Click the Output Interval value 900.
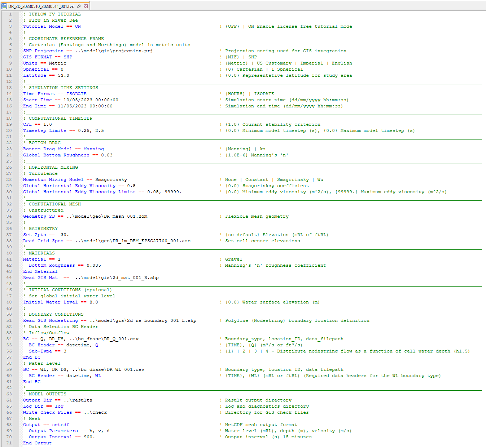The image size is (486, 448). click(x=89, y=437)
